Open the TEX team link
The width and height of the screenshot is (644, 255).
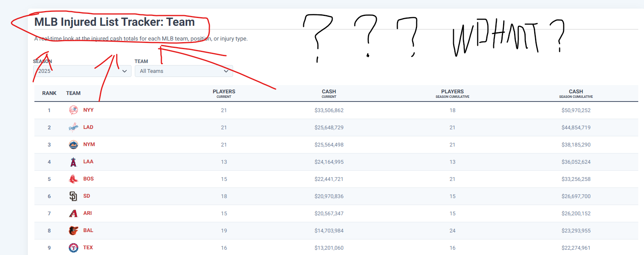click(88, 248)
